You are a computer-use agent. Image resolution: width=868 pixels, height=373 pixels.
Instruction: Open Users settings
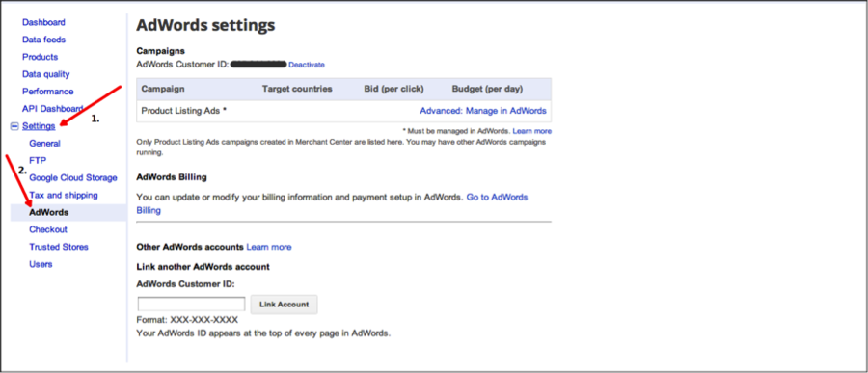coord(41,264)
